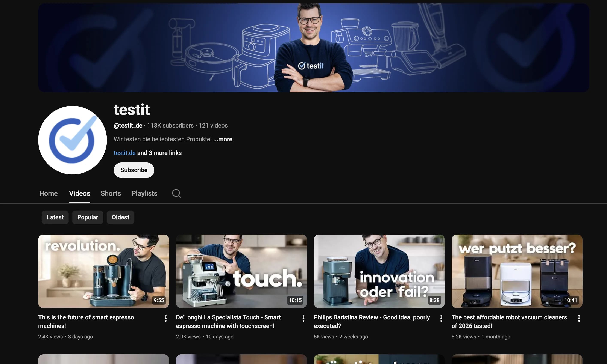This screenshot has height=364, width=607.
Task: Open options menu on De'Longhi touchscreen video
Action: coord(303,318)
